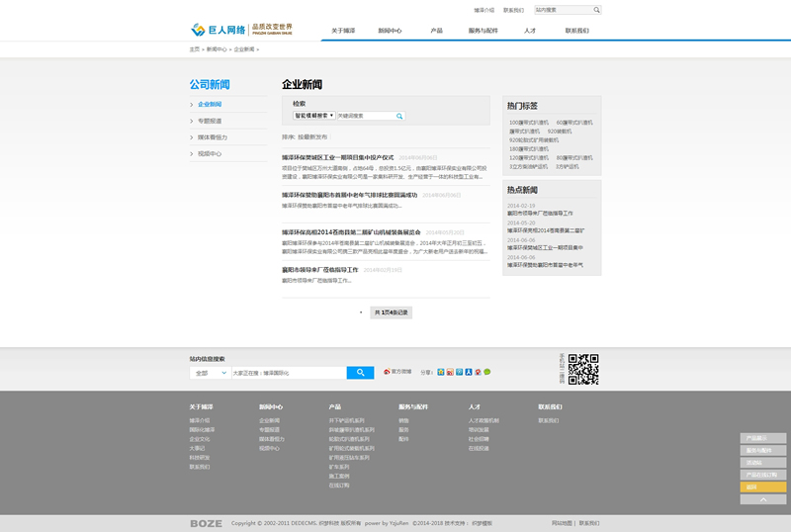Open the 服务与配件 main navigation item
This screenshot has width=791, height=532.
tap(483, 31)
